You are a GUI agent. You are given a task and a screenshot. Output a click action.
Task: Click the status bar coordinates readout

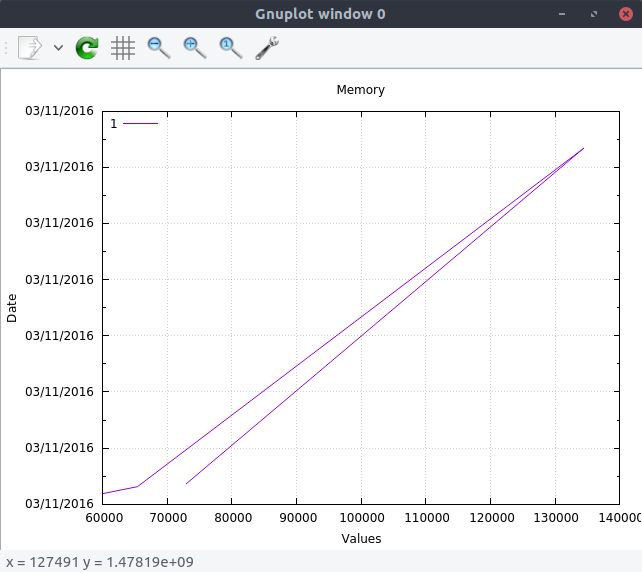99,562
